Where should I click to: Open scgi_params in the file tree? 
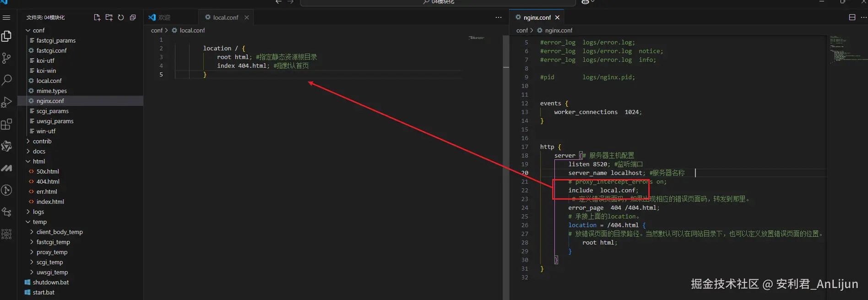[x=52, y=111]
